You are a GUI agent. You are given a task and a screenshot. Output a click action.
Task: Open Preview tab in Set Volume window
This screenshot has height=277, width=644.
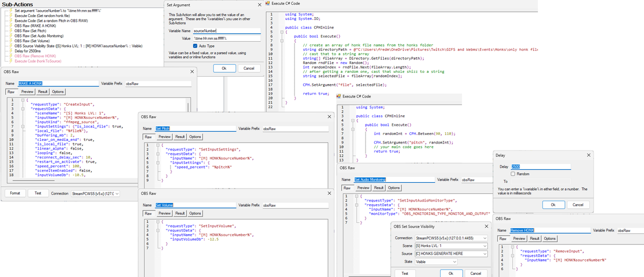click(165, 213)
